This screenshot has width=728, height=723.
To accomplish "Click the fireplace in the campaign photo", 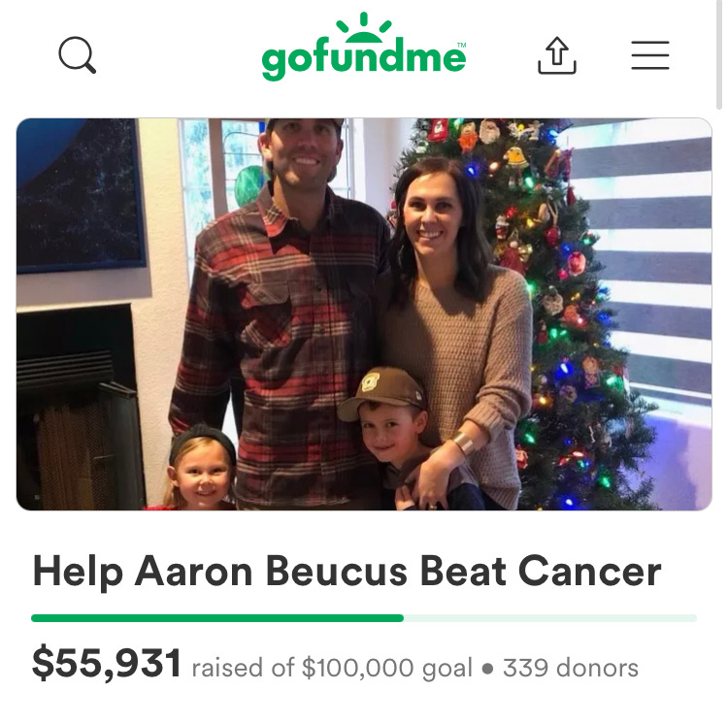I will (x=77, y=409).
